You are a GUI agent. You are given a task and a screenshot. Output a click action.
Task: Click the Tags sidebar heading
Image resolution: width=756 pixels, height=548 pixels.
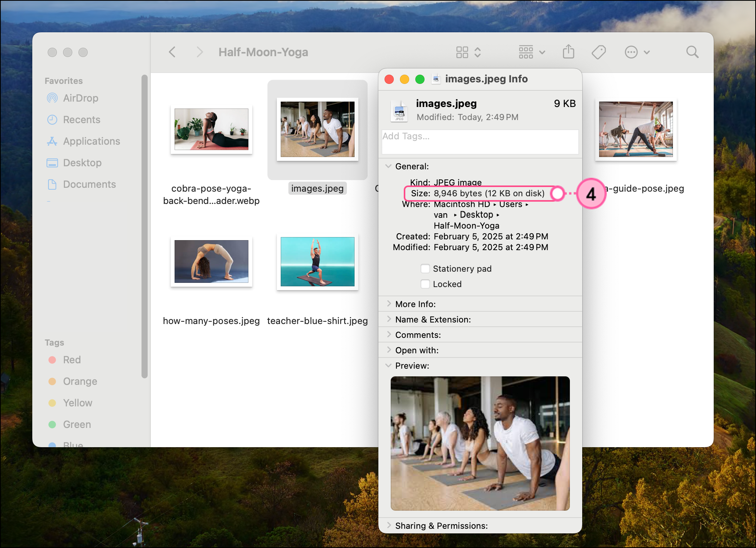54,342
